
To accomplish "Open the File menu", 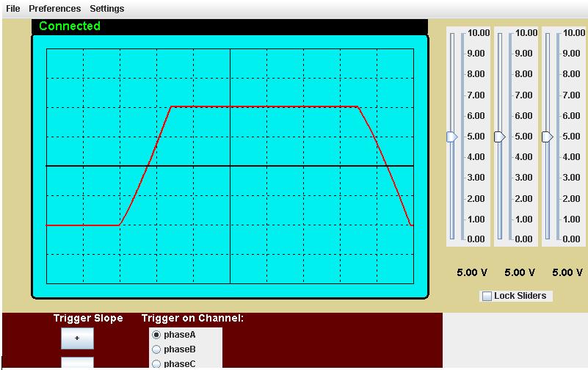I will click(13, 9).
